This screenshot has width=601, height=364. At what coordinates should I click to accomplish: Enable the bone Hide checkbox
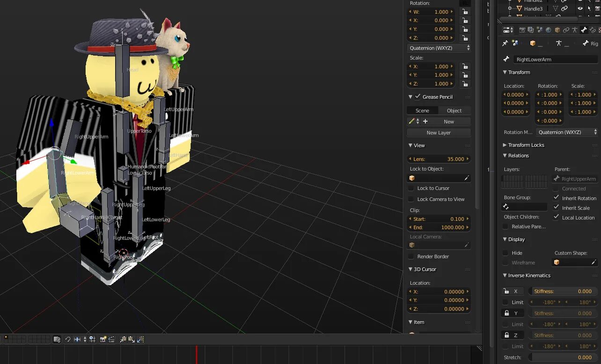506,253
